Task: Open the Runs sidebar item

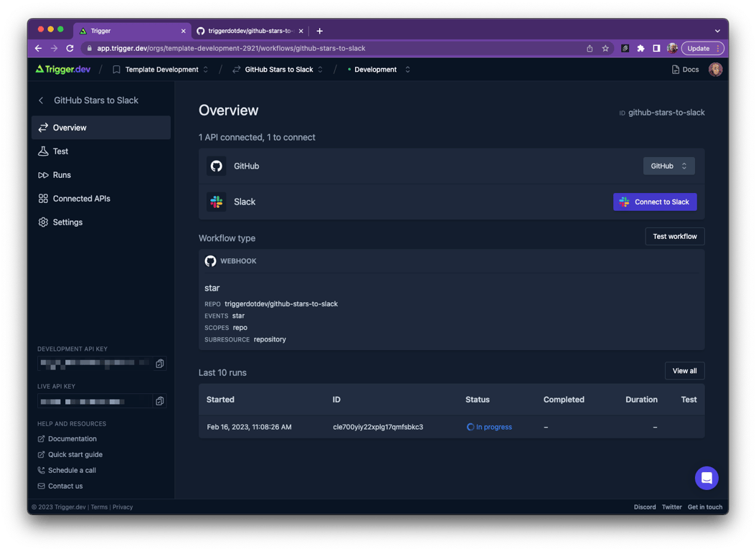Action: click(x=100, y=175)
